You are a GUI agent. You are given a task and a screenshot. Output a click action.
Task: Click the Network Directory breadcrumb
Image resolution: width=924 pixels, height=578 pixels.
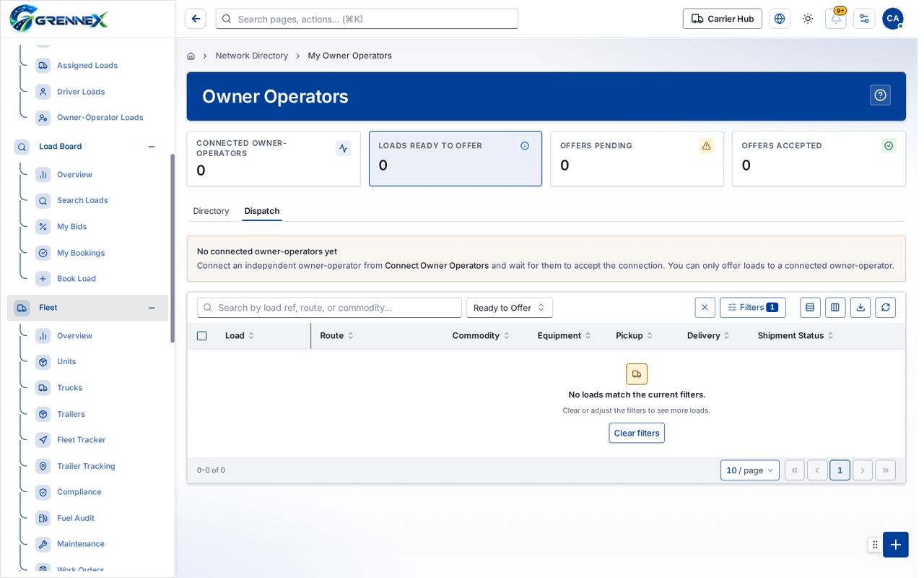click(x=252, y=56)
